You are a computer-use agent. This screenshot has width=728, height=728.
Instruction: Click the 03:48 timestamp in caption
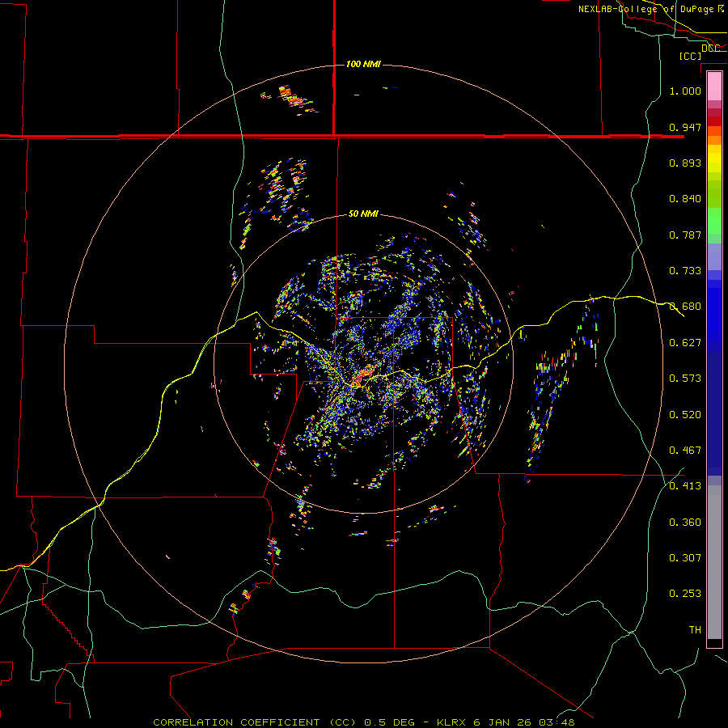tap(557, 722)
